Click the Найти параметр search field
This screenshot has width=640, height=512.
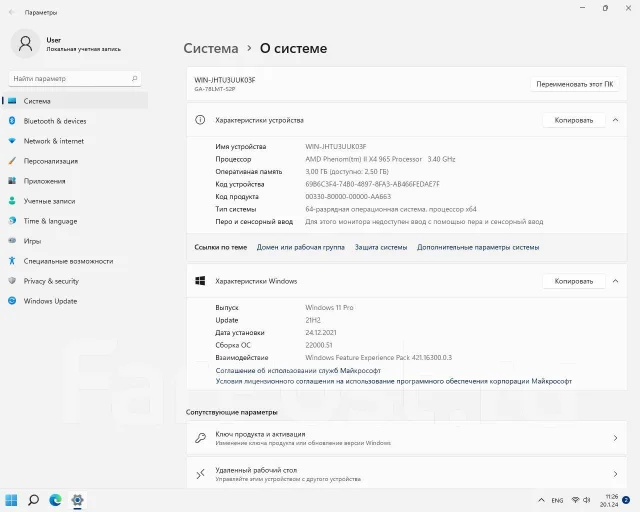[75, 78]
